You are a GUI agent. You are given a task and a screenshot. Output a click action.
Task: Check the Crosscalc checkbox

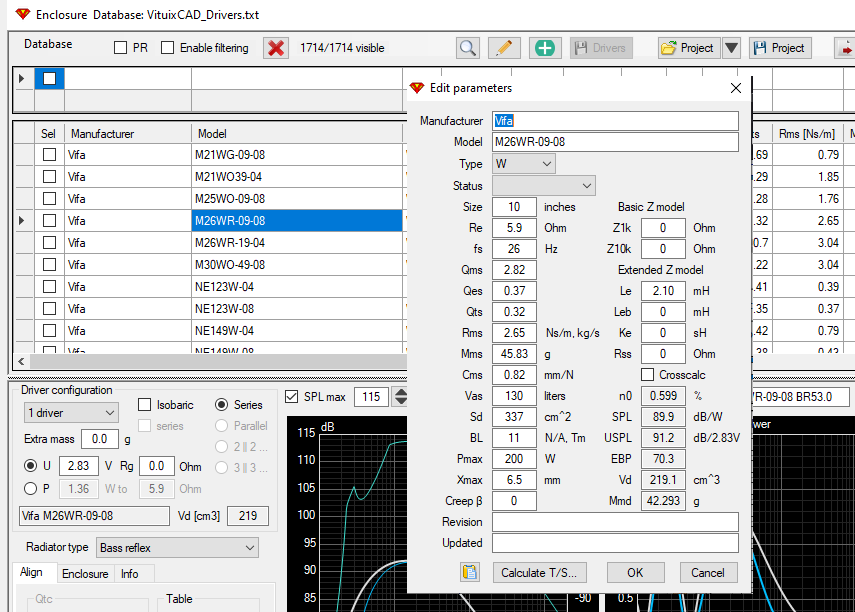coord(647,375)
